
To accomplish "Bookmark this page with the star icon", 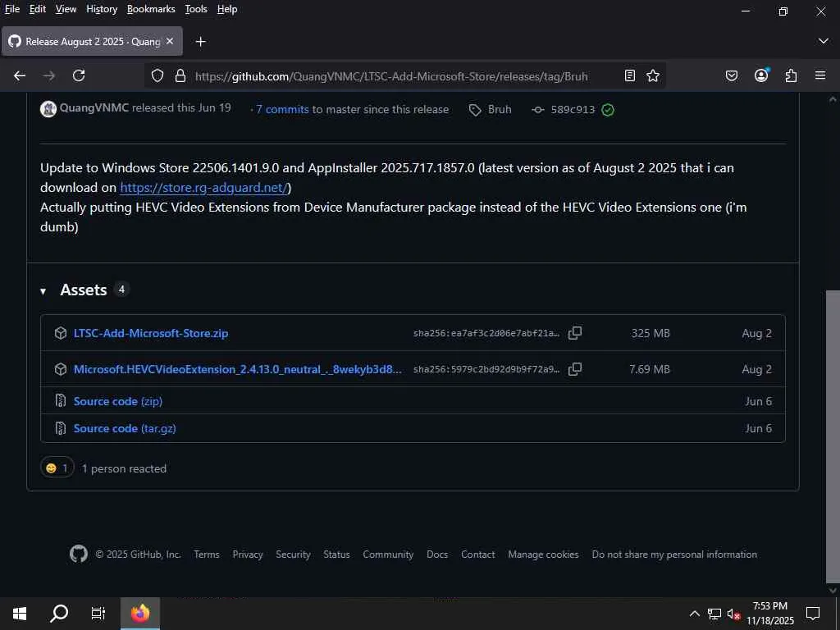I will [652, 75].
